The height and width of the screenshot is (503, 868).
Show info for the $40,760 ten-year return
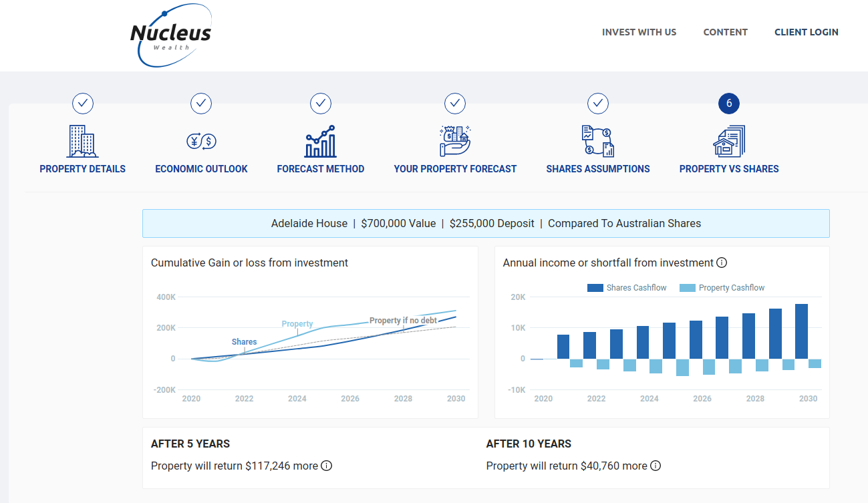tap(656, 466)
